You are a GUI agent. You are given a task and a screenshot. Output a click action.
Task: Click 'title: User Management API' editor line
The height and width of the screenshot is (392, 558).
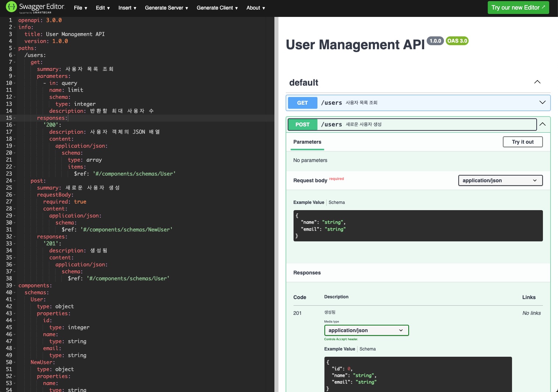[65, 34]
